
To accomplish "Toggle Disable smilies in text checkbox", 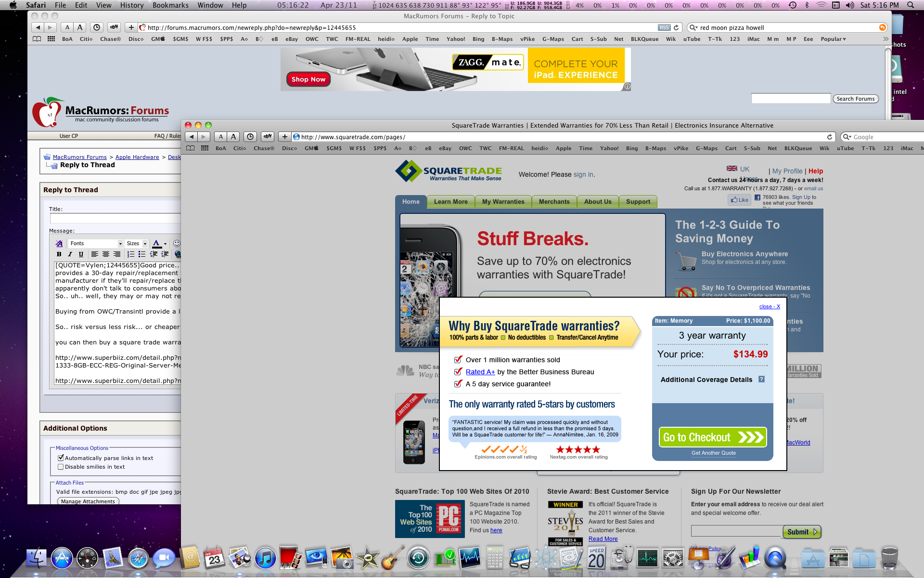I will tap(61, 467).
